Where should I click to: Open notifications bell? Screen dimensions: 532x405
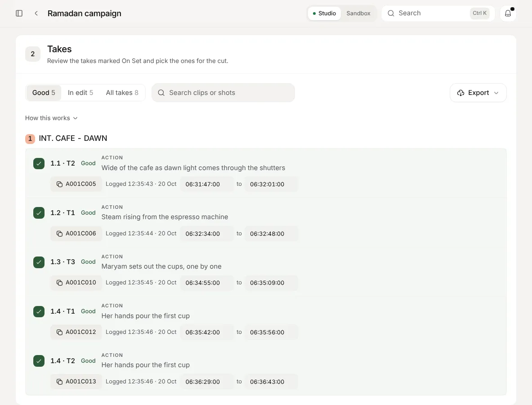pyautogui.click(x=508, y=13)
